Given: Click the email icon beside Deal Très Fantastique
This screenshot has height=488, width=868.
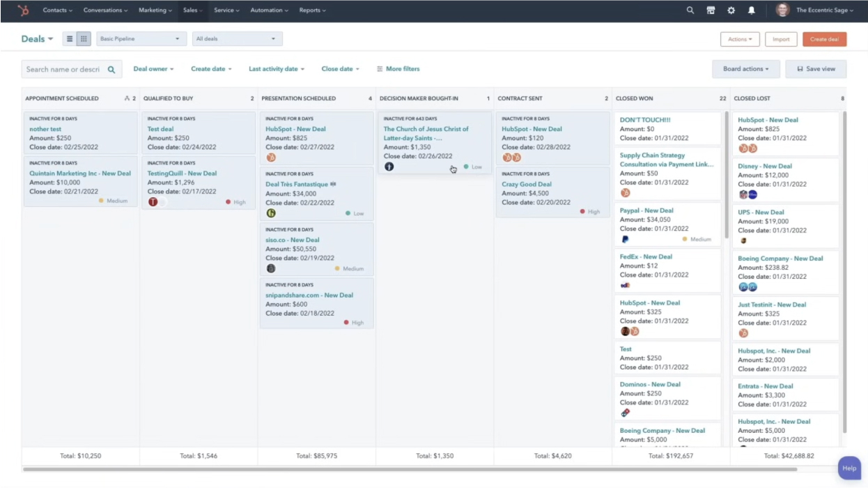Looking at the screenshot, I should pos(333,184).
